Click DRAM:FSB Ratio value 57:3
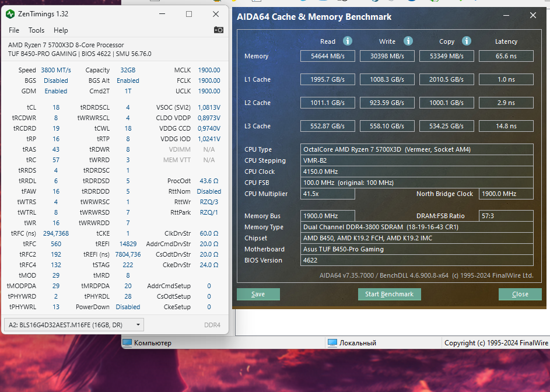The width and height of the screenshot is (550, 392). pos(506,216)
